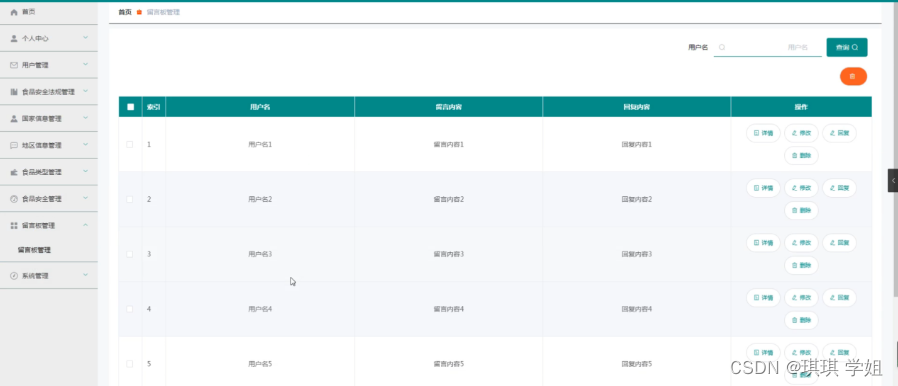Image resolution: width=898 pixels, height=386 pixels.
Task: Select the 留言板管理 submenu item
Action: pos(34,250)
